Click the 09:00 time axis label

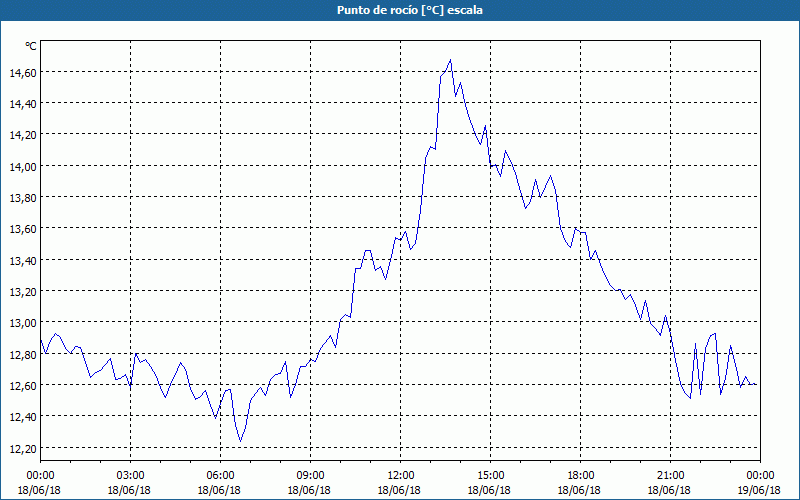pos(310,476)
